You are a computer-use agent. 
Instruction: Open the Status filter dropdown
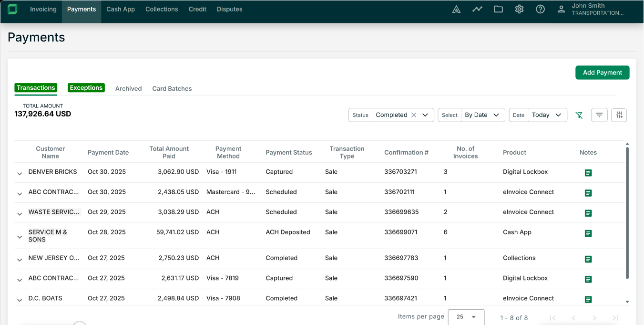(x=425, y=115)
